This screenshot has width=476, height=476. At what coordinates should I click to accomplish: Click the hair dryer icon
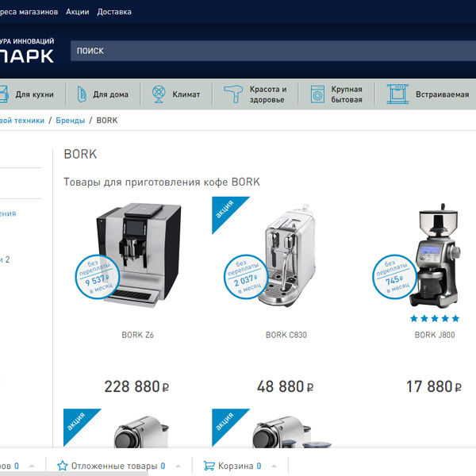(x=233, y=94)
